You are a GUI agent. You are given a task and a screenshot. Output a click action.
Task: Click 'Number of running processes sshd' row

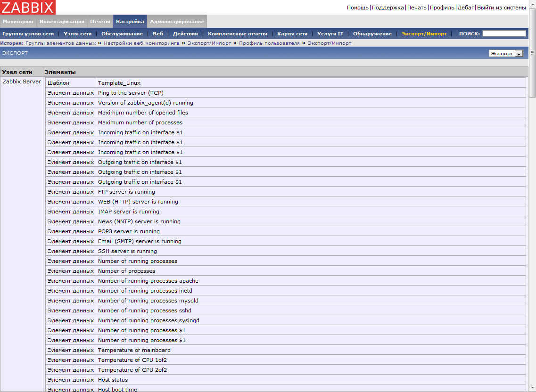pyautogui.click(x=286, y=310)
